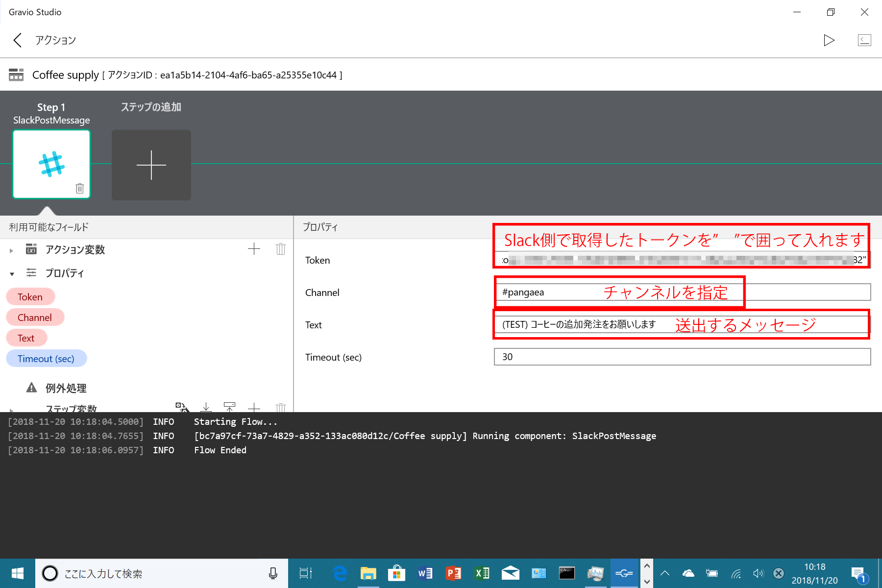The image size is (882, 588).
Task: Click the step variable convert gears icon
Action: click(182, 407)
